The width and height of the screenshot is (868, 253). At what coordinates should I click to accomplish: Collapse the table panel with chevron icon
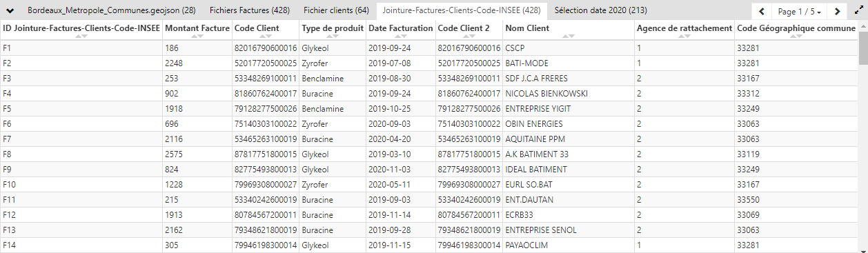10,10
